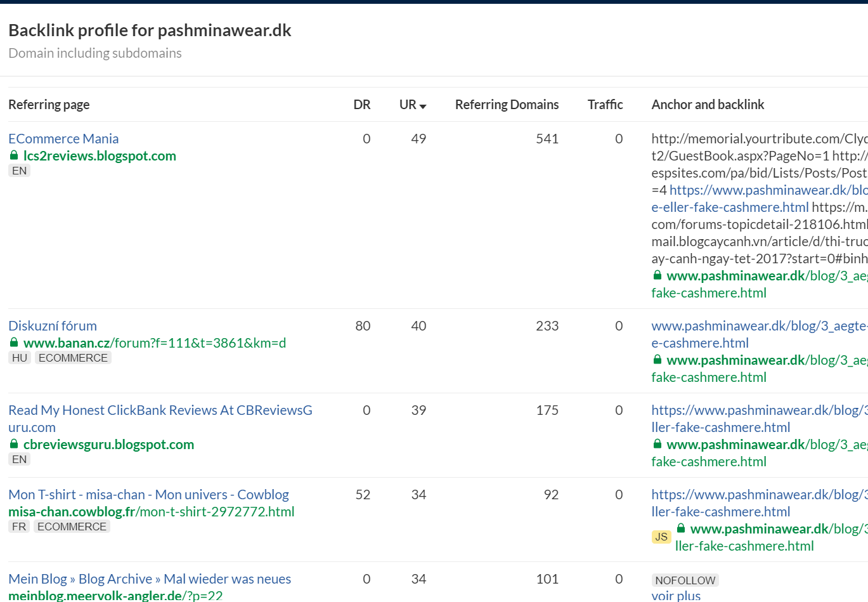The width and height of the screenshot is (868, 602).
Task: Sort table by DR column header
Action: (361, 105)
